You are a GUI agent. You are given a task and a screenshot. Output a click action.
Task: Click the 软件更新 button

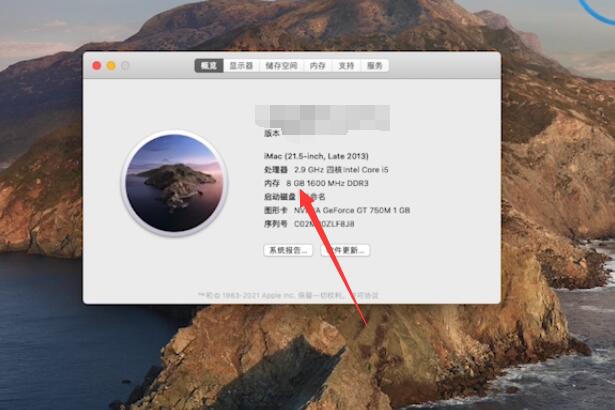pos(346,250)
